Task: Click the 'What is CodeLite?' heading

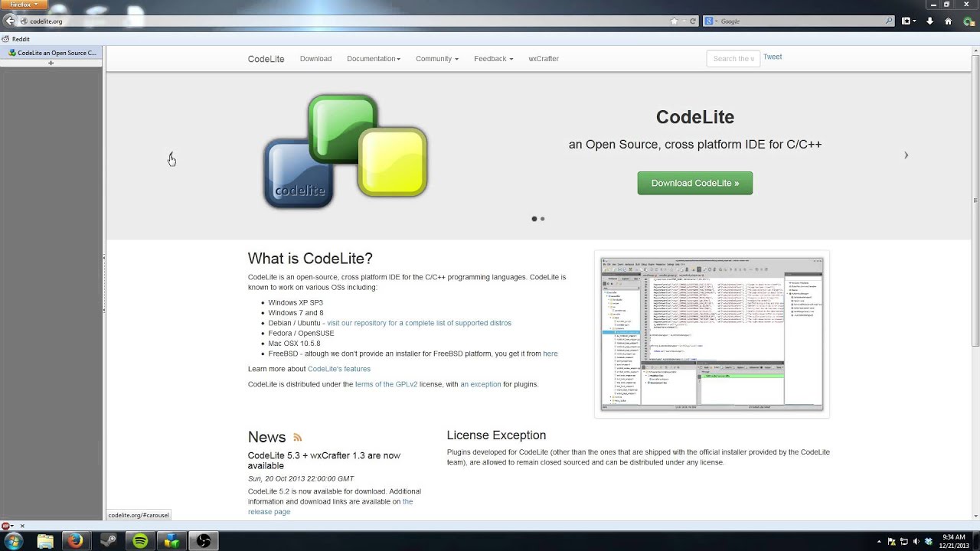Action: tap(310, 259)
